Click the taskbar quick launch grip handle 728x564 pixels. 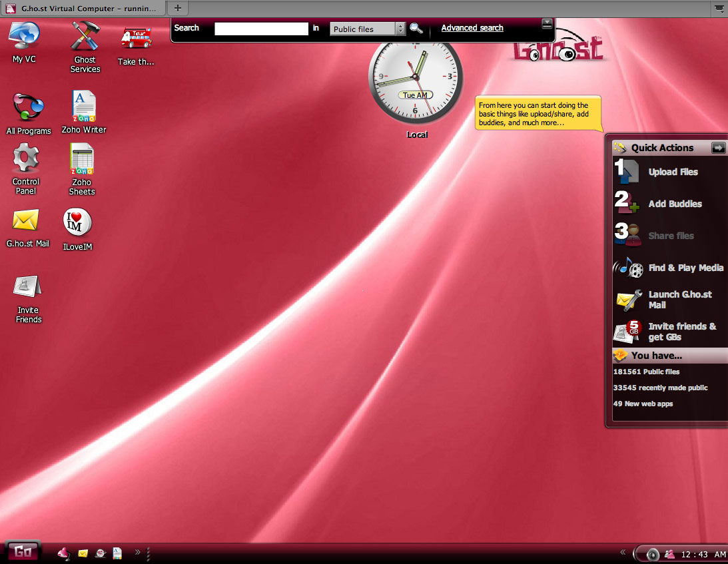coord(148,553)
